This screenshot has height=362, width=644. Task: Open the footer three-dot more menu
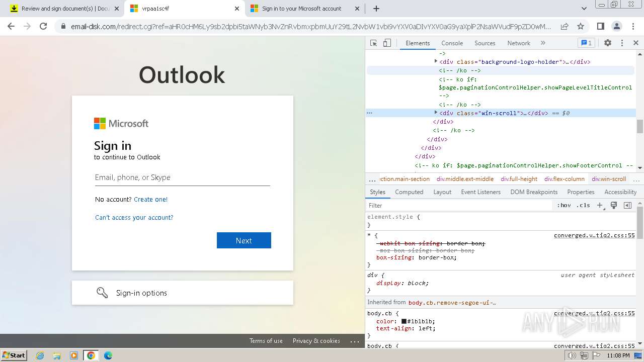pos(355,341)
